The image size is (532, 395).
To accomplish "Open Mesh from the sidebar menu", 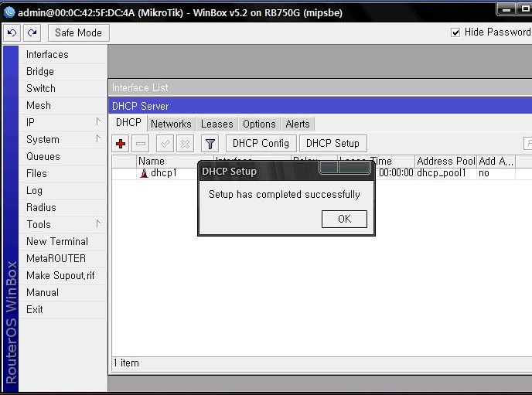I will pos(63,105).
